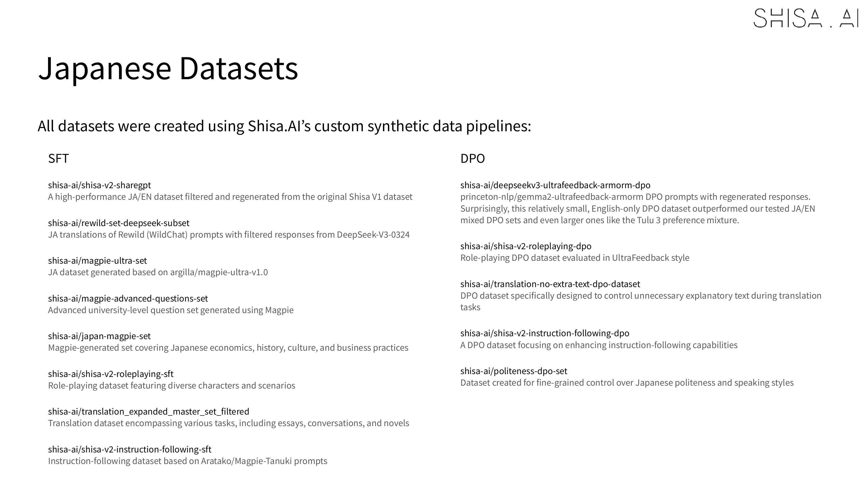The image size is (868, 488).
Task: Open shisa-ai/shisa-v2-instruction-following-sft link
Action: coord(130,449)
